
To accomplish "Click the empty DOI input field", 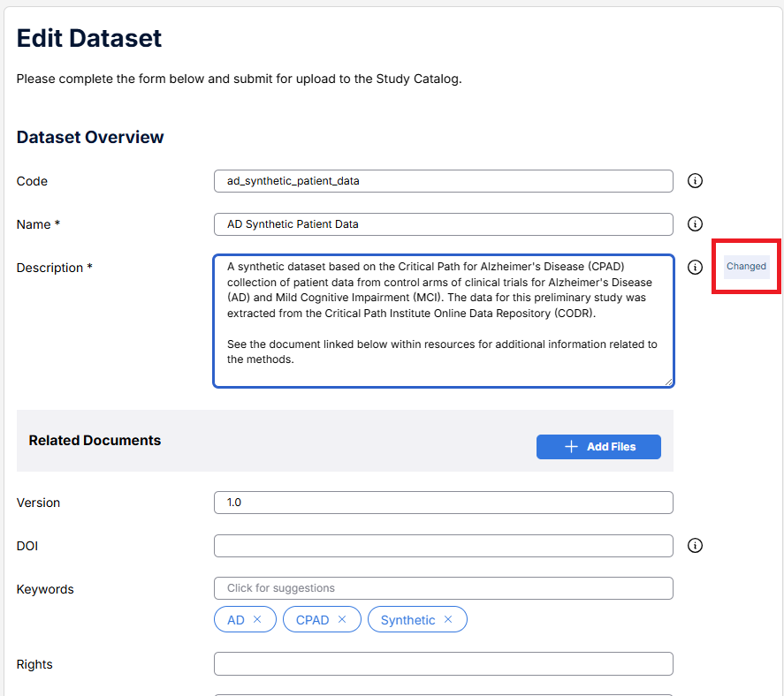I will [443, 546].
